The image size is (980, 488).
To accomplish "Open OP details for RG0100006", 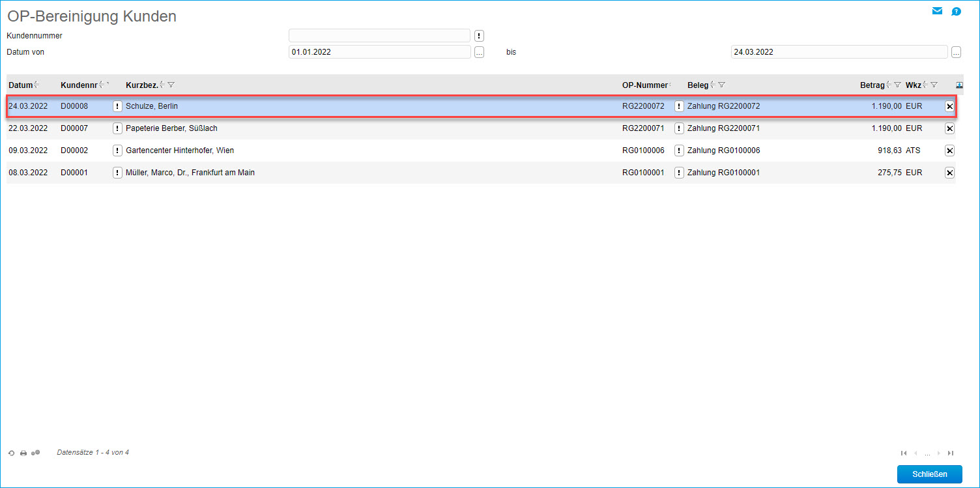I will pyautogui.click(x=679, y=151).
